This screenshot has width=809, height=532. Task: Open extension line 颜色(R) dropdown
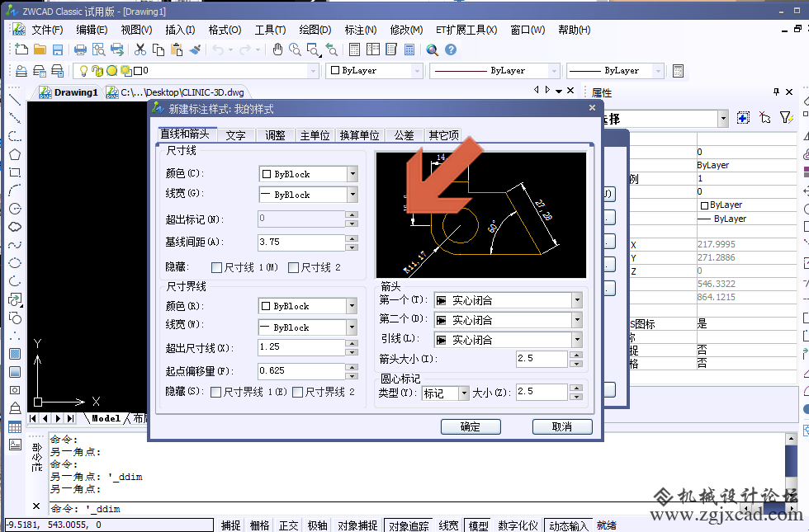[352, 306]
